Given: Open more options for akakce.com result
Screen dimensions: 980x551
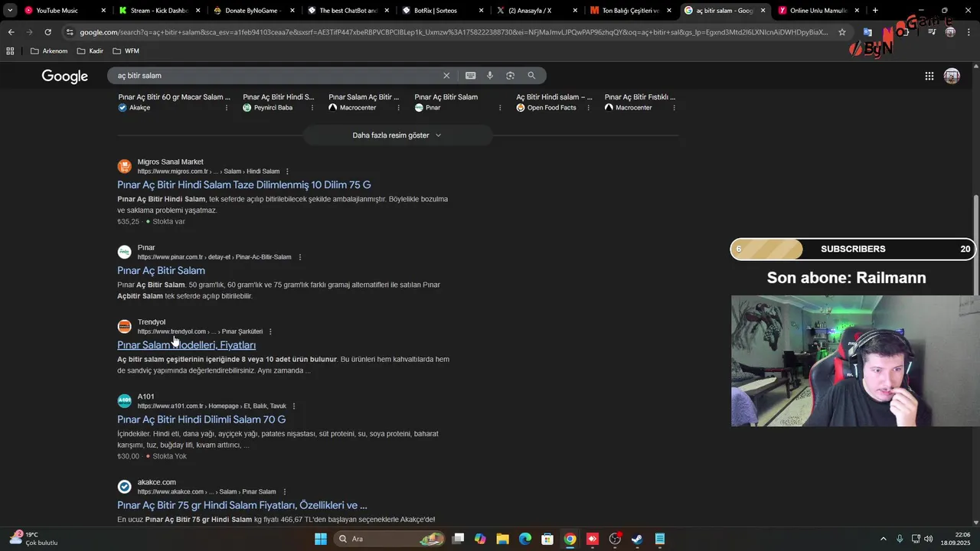Looking at the screenshot, I should click(x=284, y=491).
